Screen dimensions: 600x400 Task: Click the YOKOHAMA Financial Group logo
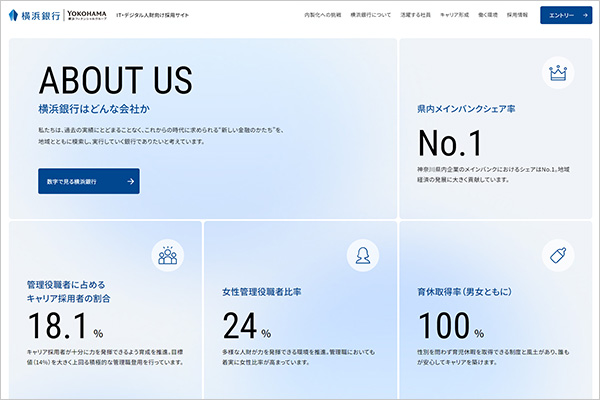point(87,15)
